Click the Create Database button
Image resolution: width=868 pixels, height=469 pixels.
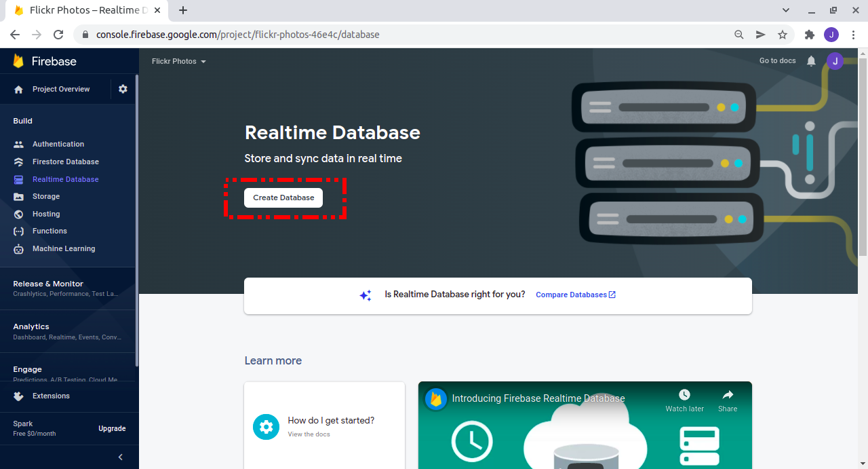click(283, 198)
